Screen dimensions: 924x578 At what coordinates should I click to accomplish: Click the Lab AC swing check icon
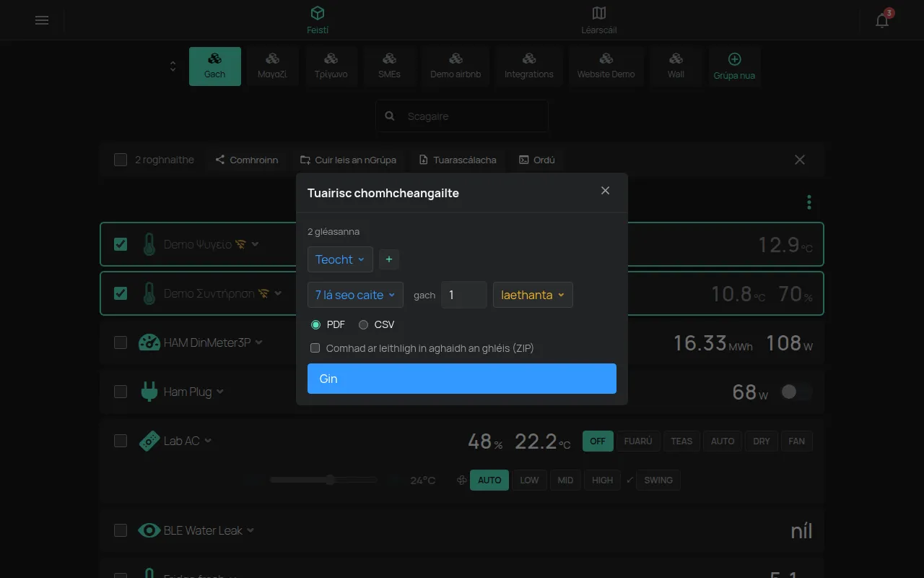(629, 480)
